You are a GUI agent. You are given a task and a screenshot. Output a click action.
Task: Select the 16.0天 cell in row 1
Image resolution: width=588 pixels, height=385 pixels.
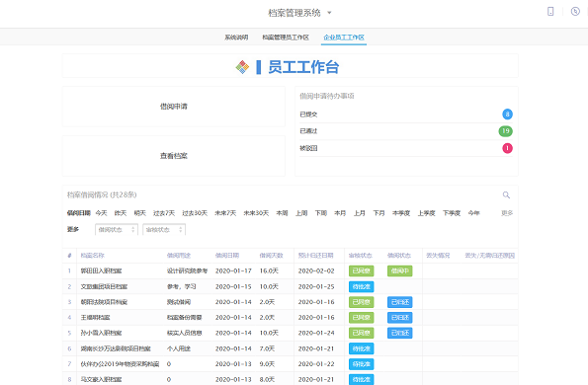click(269, 270)
